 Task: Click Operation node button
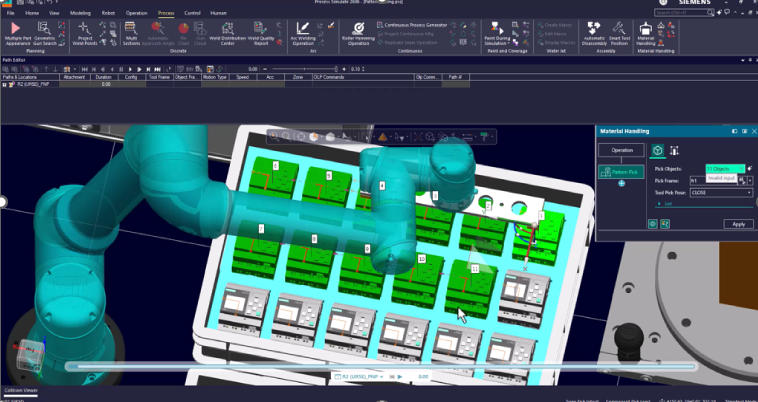[622, 150]
